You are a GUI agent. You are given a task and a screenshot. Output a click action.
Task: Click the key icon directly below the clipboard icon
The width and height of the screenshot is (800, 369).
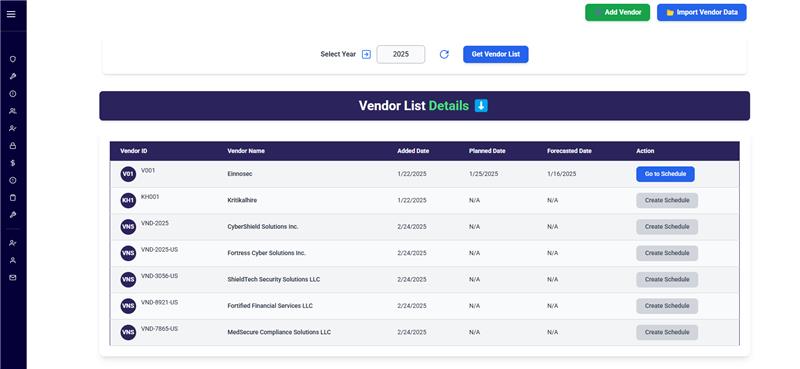pos(13,215)
